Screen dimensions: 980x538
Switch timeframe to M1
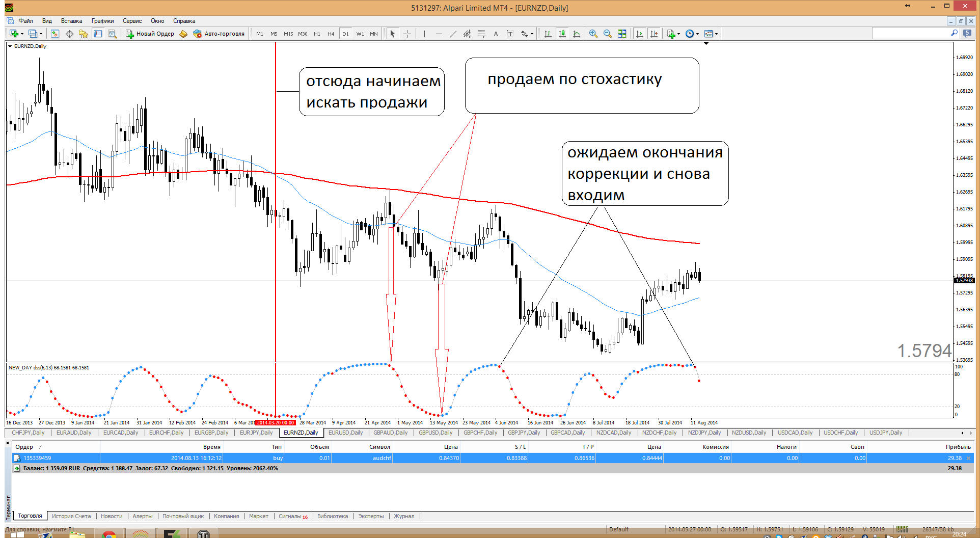point(260,34)
